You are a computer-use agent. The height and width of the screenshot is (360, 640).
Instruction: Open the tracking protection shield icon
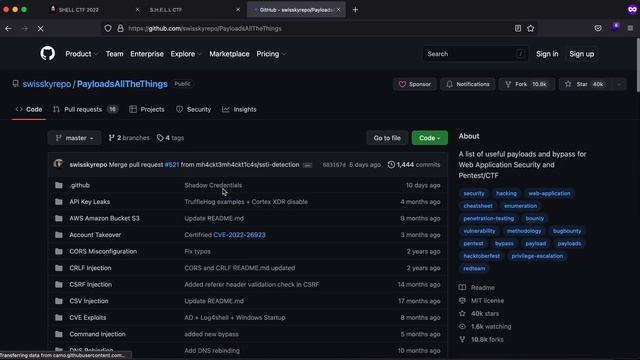(x=108, y=28)
